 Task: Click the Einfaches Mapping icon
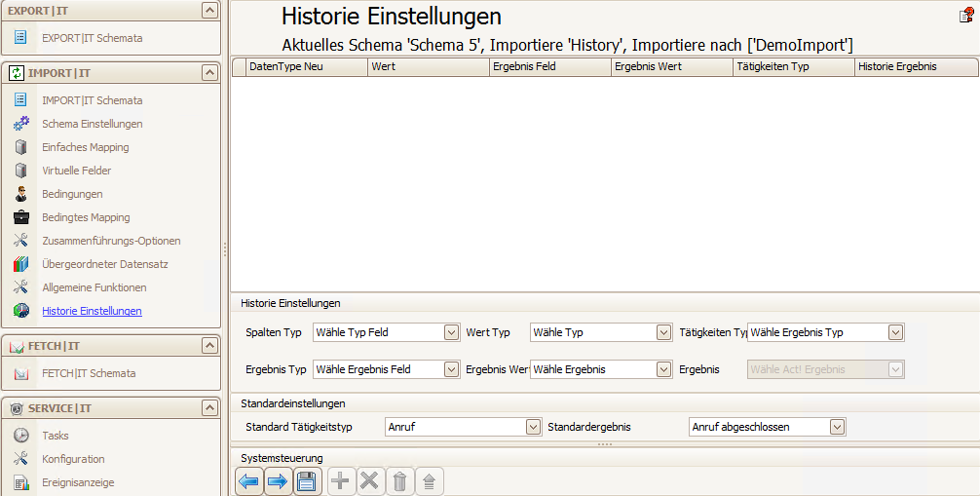pos(20,147)
